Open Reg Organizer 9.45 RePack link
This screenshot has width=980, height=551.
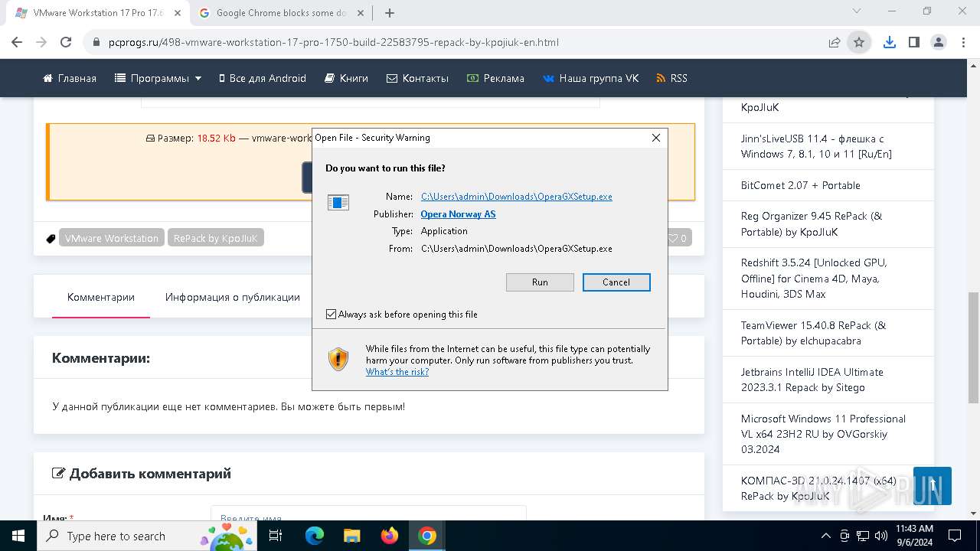[x=812, y=224]
